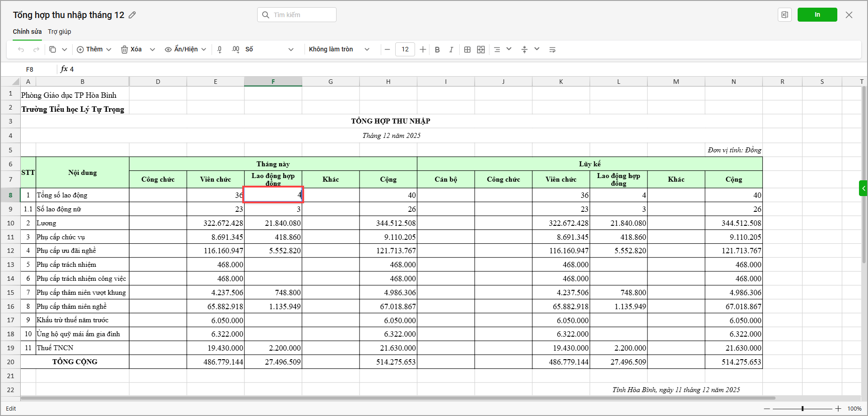Click the merge cells icon
Viewport: 868px width, 416px height.
click(481, 50)
